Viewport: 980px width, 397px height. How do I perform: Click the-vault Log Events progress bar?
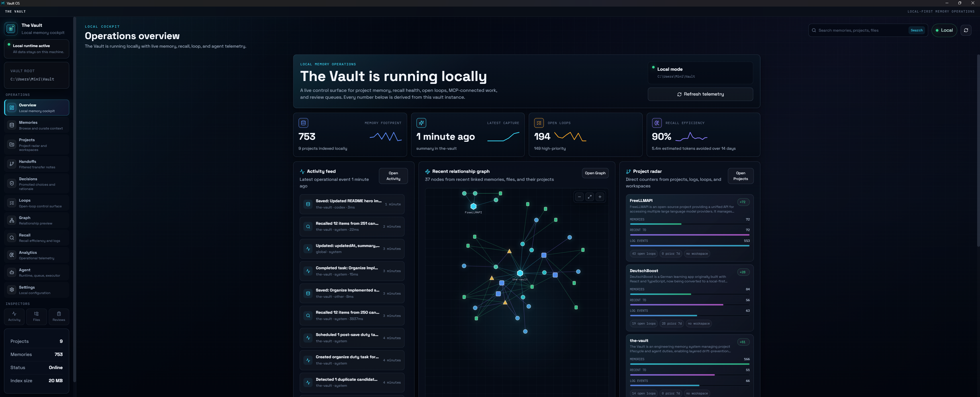(689, 386)
